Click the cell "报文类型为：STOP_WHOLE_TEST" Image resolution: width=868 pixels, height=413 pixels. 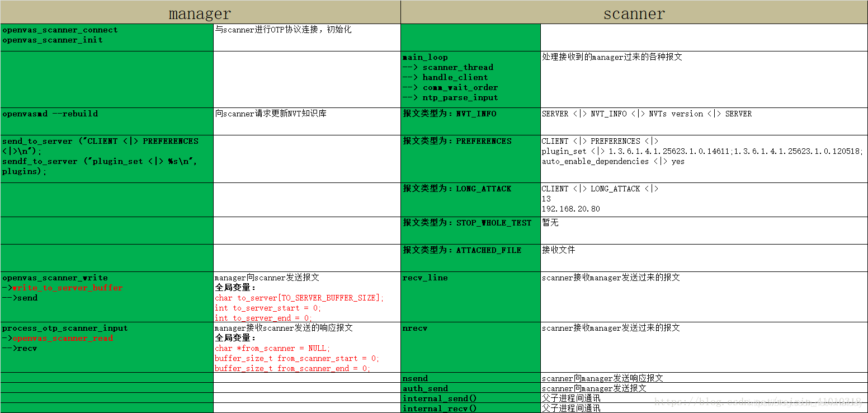tap(471, 230)
